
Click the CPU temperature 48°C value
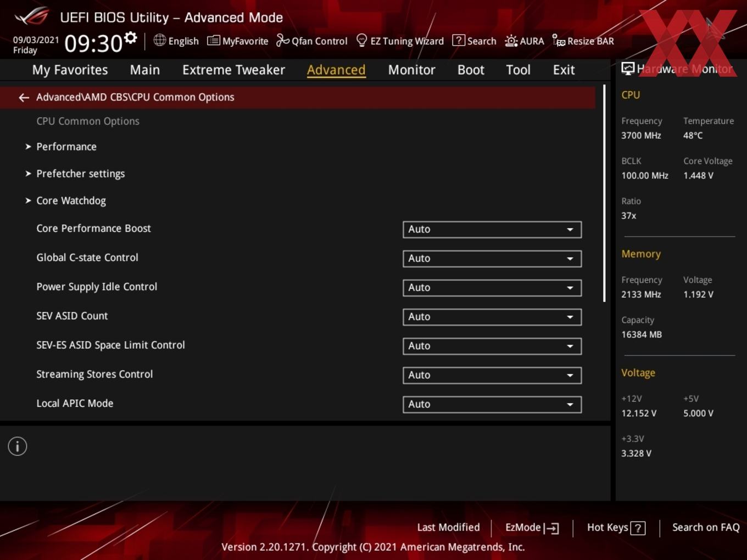(693, 136)
